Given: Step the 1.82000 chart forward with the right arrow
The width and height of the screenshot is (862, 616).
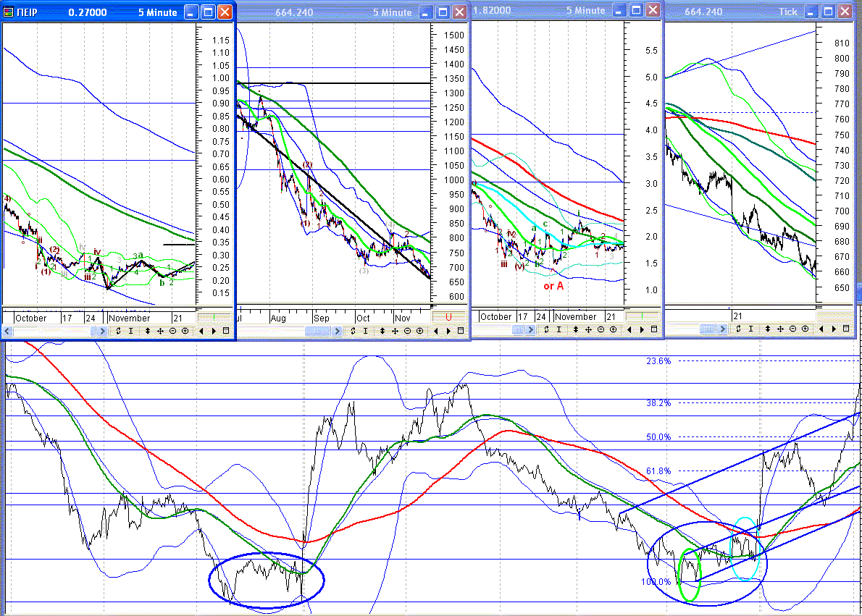Looking at the screenshot, I should [x=642, y=329].
